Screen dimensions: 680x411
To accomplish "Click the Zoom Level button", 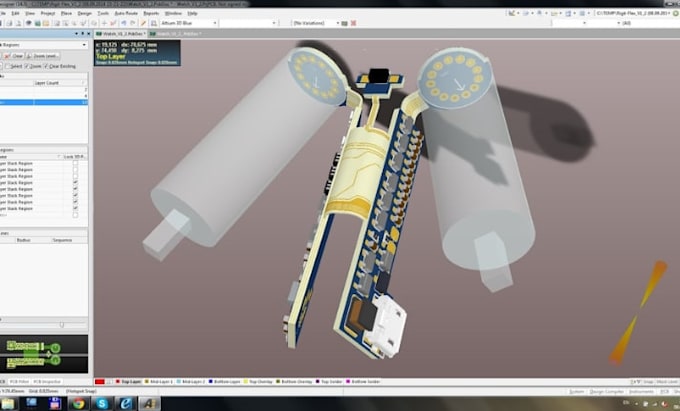I will 42,56.
